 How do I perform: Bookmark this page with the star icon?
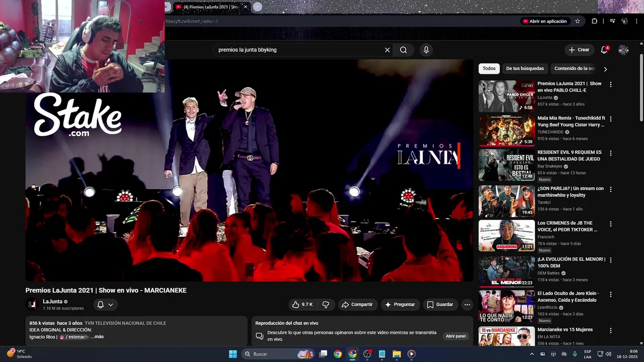click(x=578, y=21)
